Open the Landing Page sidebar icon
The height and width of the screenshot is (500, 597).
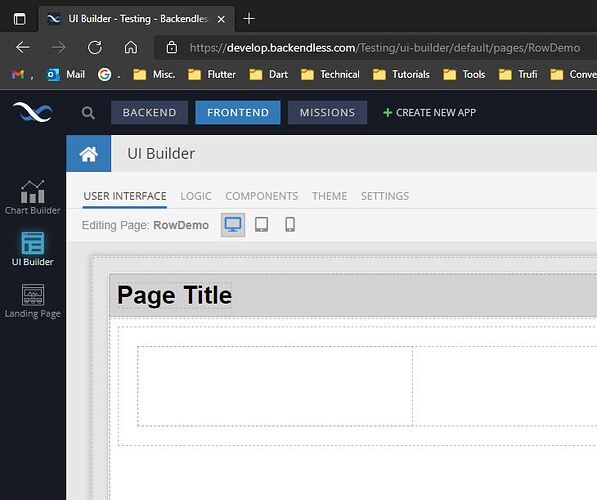[32, 301]
